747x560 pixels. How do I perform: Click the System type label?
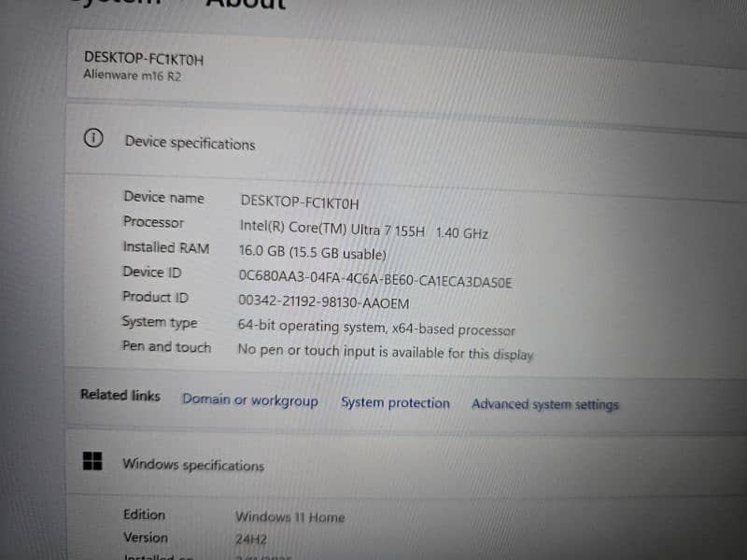160,322
